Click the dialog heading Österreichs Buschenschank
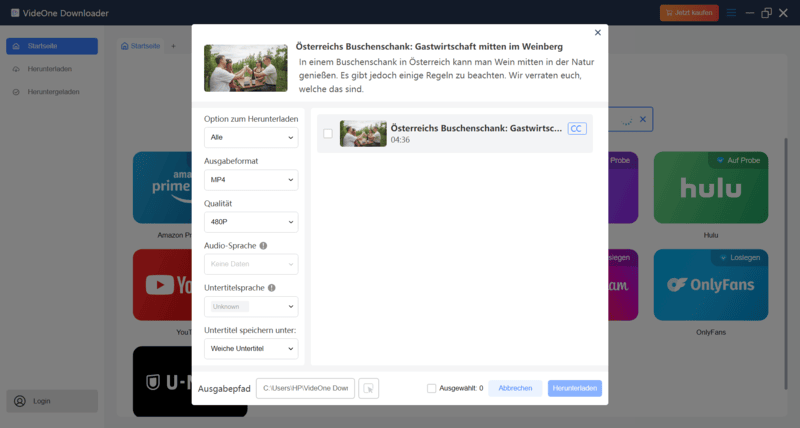 [x=429, y=46]
